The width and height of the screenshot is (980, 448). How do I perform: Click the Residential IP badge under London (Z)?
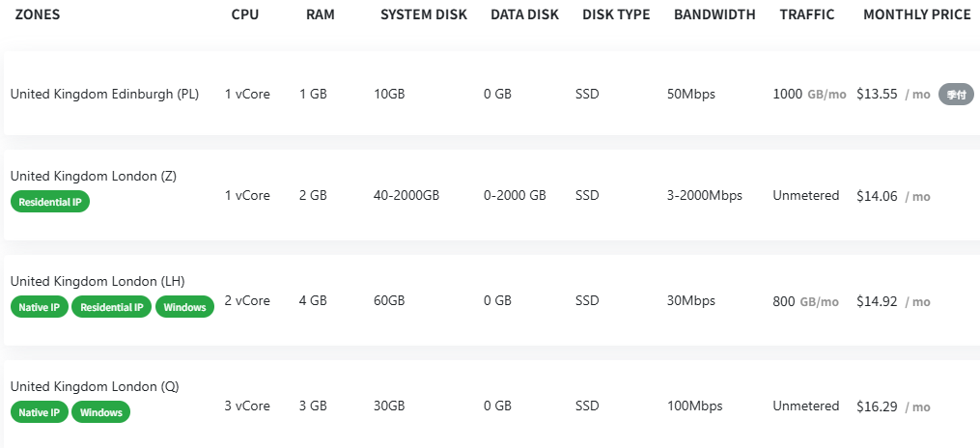pyautogui.click(x=50, y=202)
